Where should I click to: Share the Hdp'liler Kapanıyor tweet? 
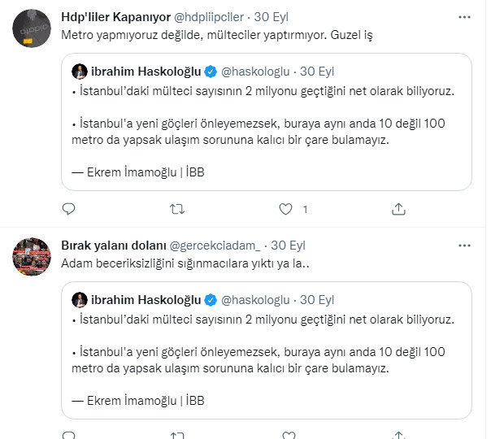click(398, 209)
